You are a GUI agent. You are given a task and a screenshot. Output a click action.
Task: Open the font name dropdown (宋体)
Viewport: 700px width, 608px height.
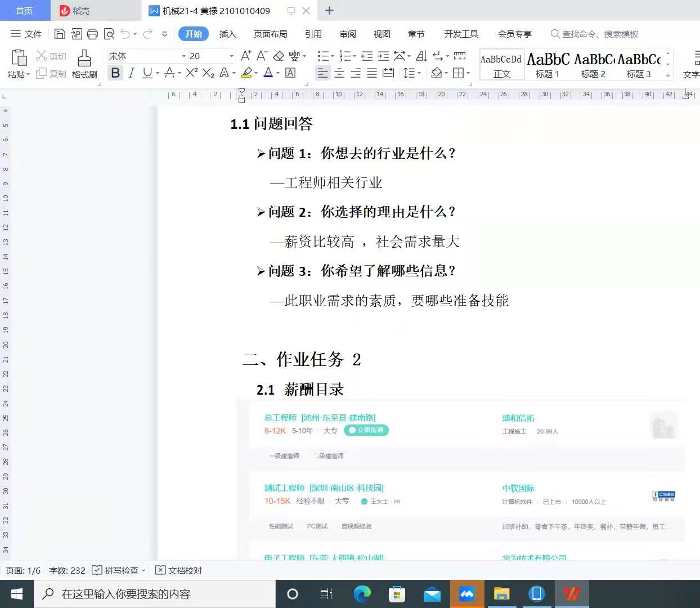183,56
